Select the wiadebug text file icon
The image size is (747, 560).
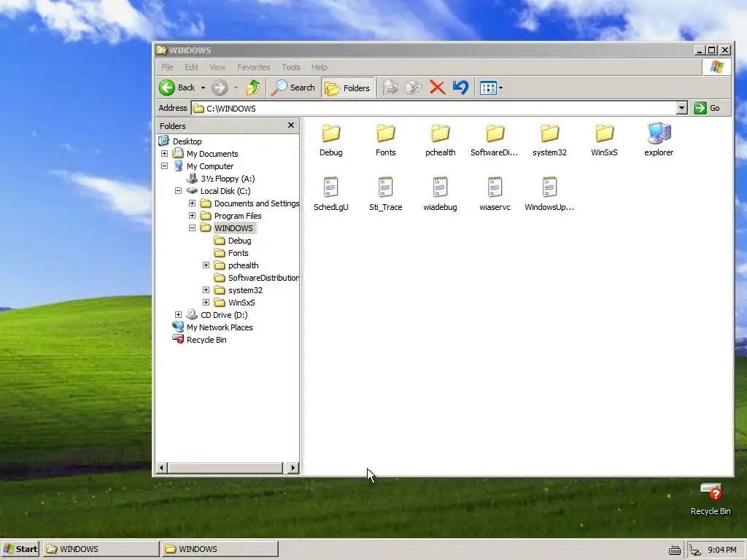pos(440,187)
